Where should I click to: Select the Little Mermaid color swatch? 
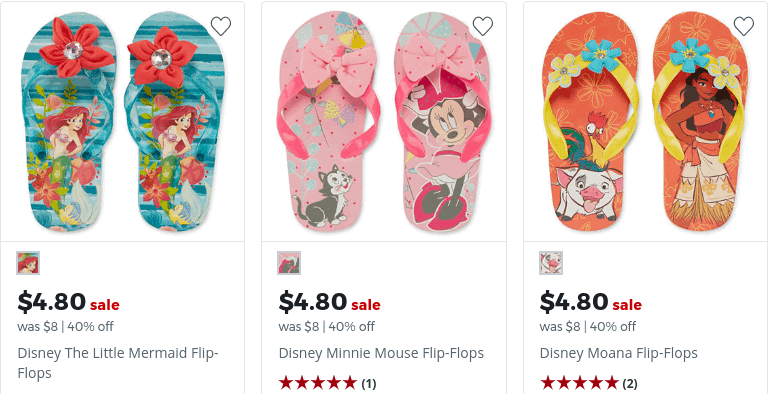[28, 263]
